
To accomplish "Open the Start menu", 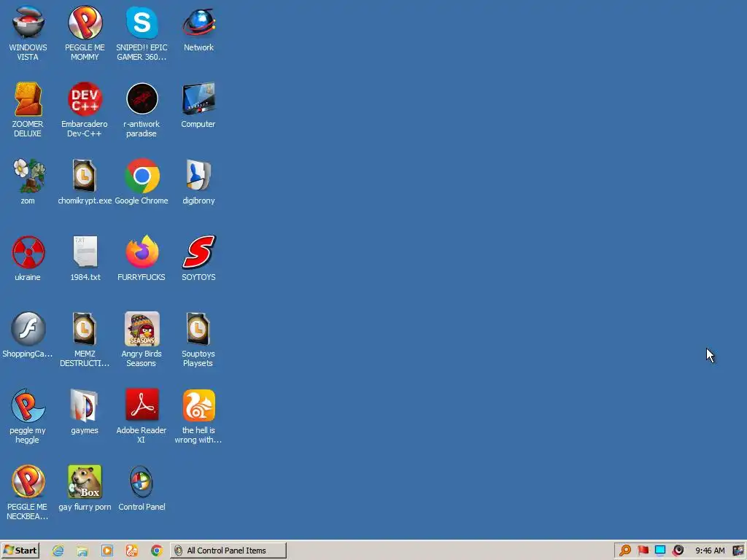I will click(x=20, y=551).
